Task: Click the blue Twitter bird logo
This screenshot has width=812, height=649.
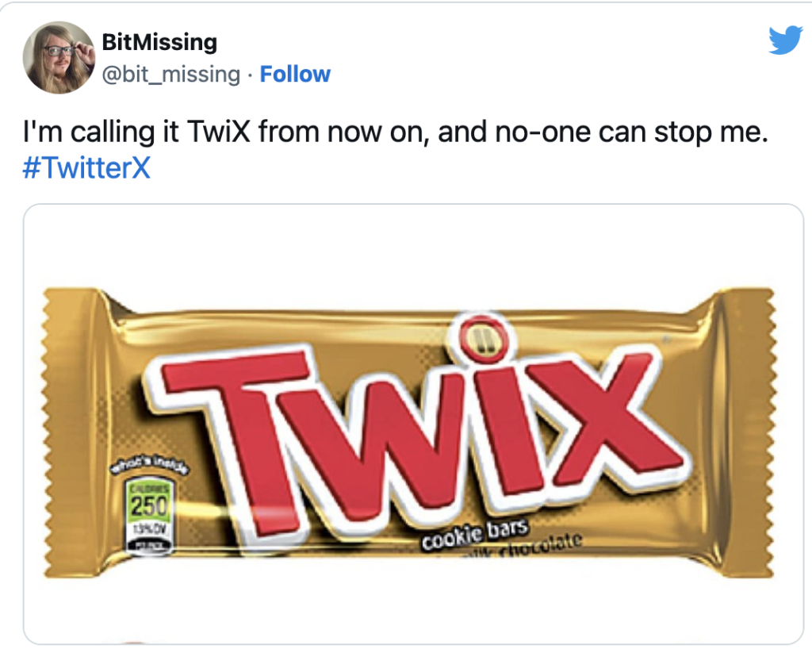Action: 786,40
